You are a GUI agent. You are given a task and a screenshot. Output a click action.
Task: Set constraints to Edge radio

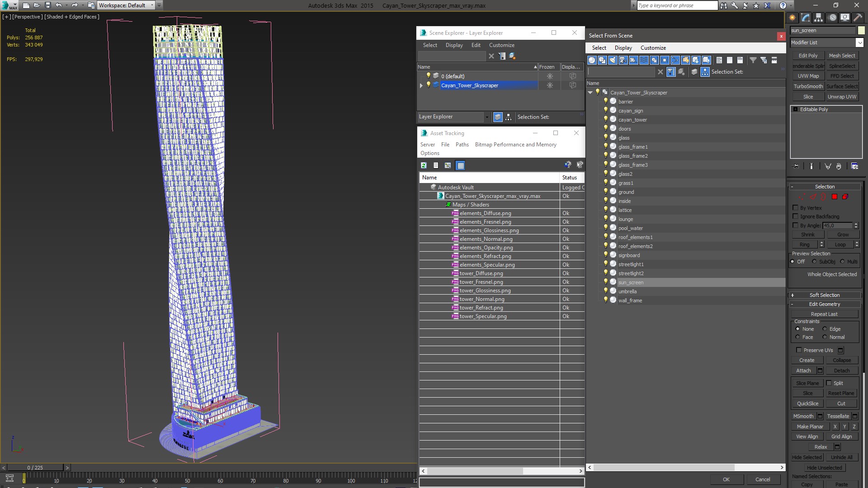(x=825, y=329)
